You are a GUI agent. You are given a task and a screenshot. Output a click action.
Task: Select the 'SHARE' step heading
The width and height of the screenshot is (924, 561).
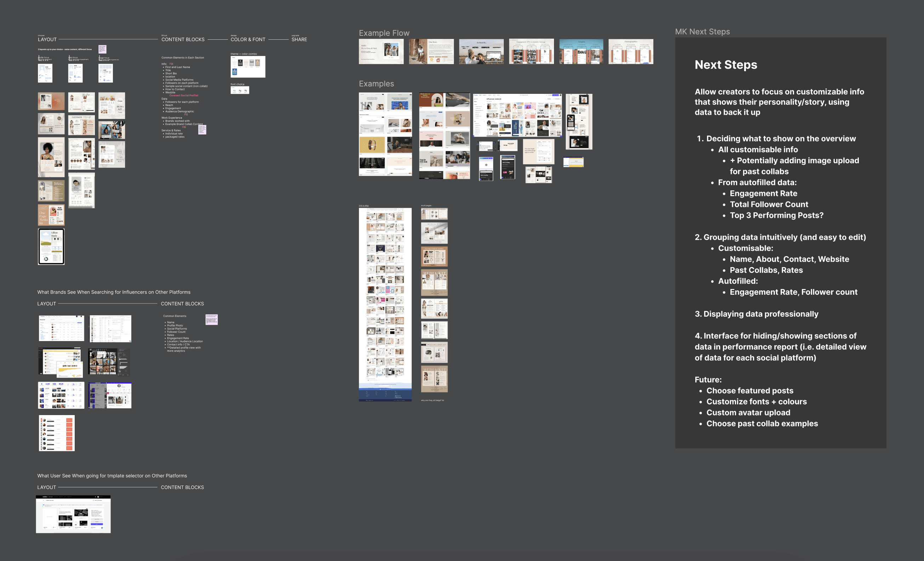[x=299, y=39]
